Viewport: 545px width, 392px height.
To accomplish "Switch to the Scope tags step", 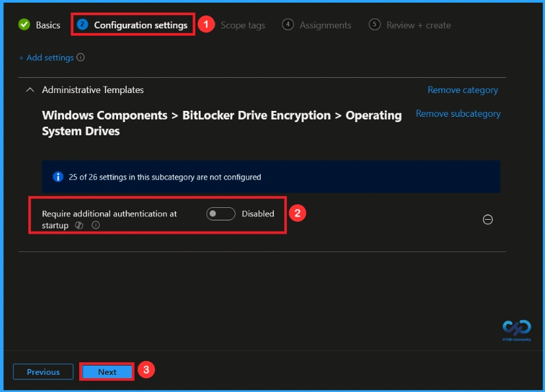I will click(243, 24).
